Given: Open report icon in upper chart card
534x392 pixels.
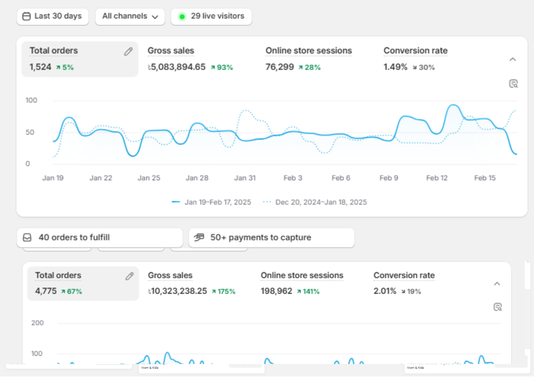Looking at the screenshot, I should point(513,84).
